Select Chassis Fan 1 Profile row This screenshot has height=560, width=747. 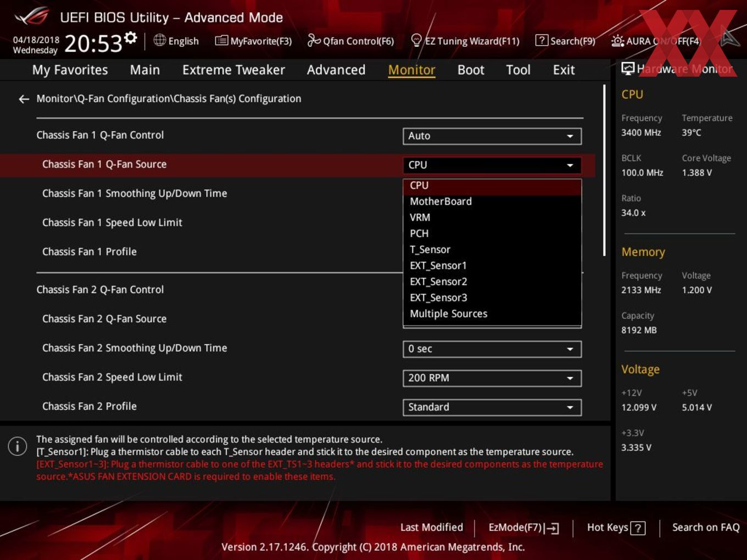[x=90, y=252]
